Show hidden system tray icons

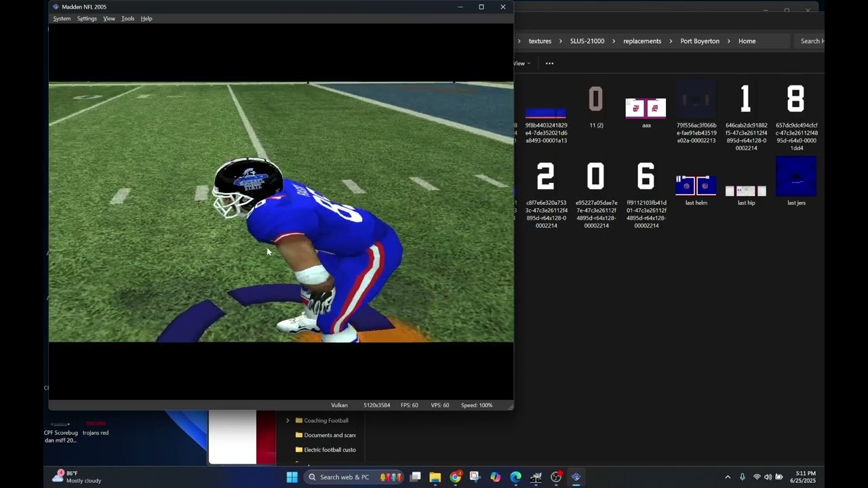(728, 477)
